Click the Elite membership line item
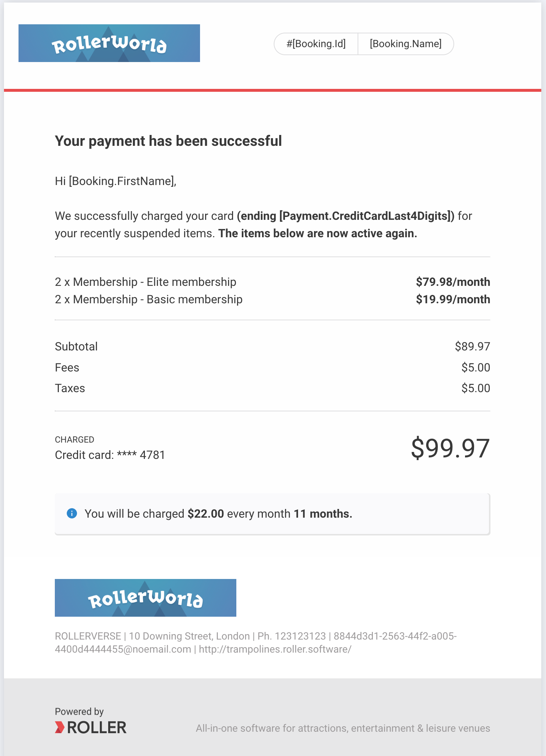 pyautogui.click(x=146, y=282)
